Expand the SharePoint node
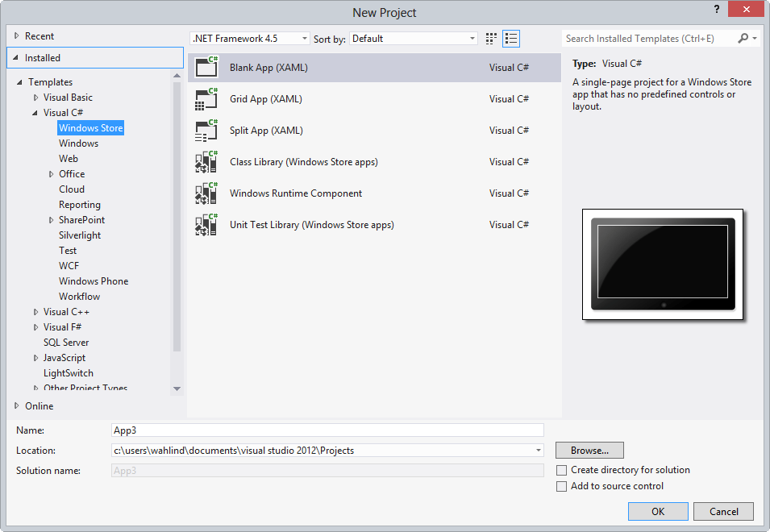The height and width of the screenshot is (532, 770). [x=51, y=220]
